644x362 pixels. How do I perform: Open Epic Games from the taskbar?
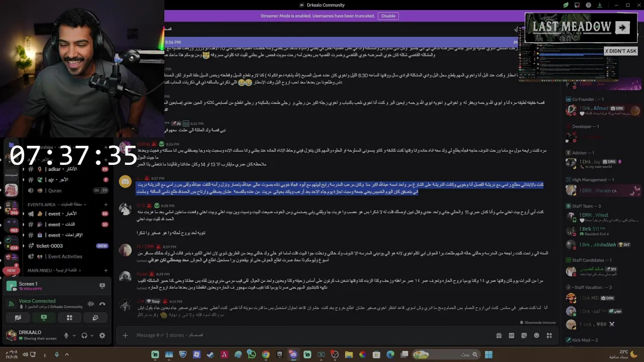tap(280, 354)
